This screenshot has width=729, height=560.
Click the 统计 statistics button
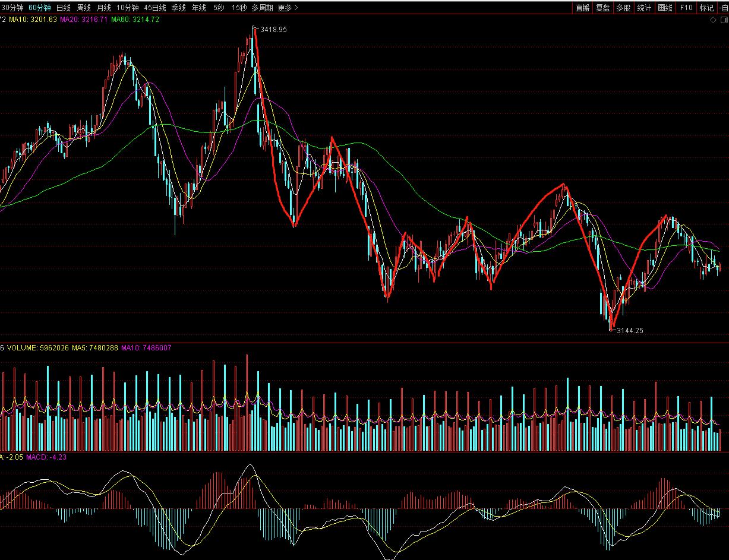tap(644, 8)
